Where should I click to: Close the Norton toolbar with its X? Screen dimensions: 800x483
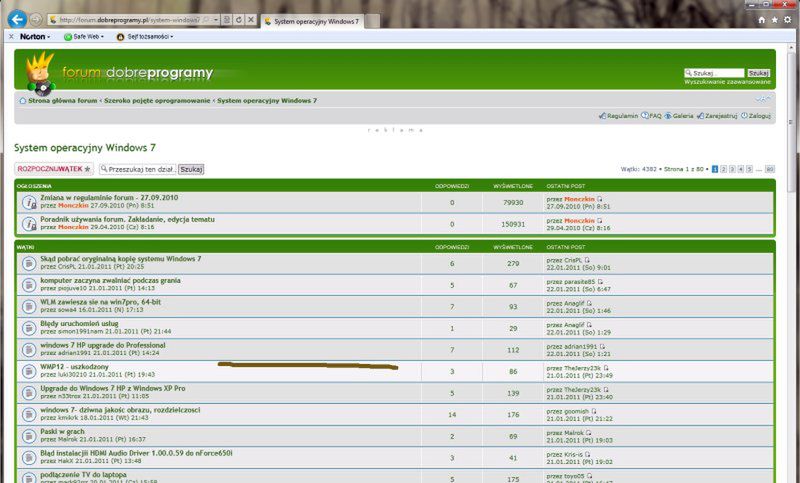(11, 37)
